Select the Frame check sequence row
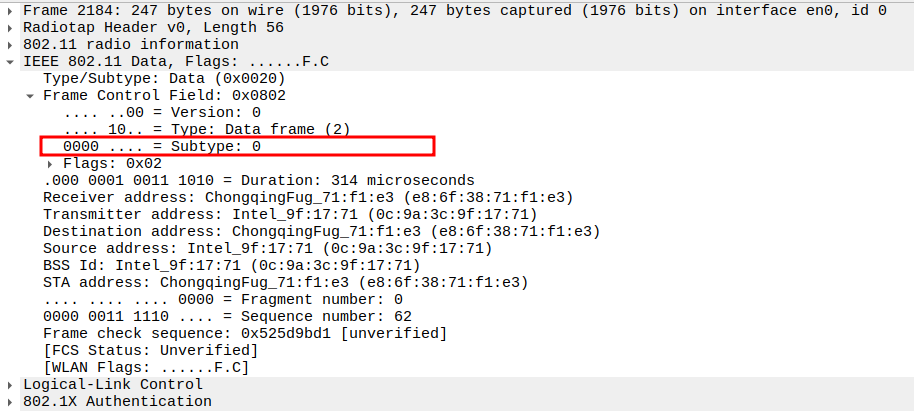The height and width of the screenshot is (415, 914). coord(245,333)
